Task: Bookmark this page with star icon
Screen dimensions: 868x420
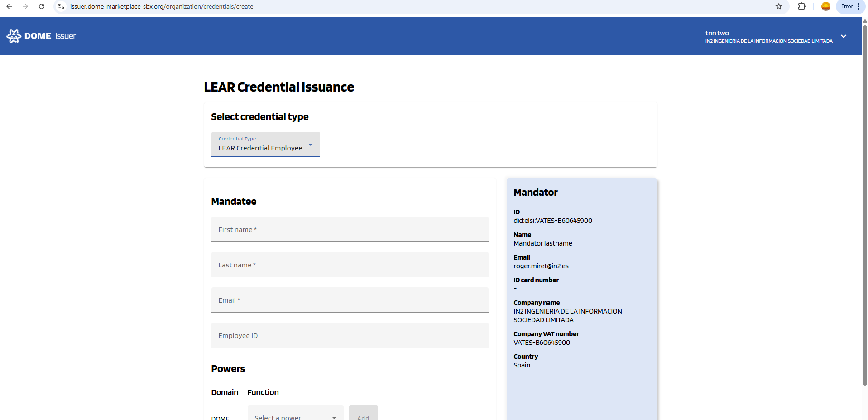Action: pos(778,6)
